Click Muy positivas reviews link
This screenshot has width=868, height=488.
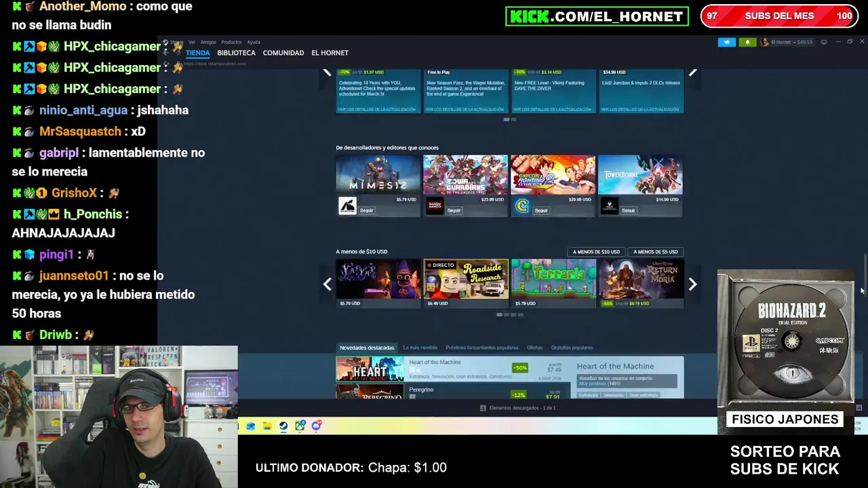(x=592, y=384)
